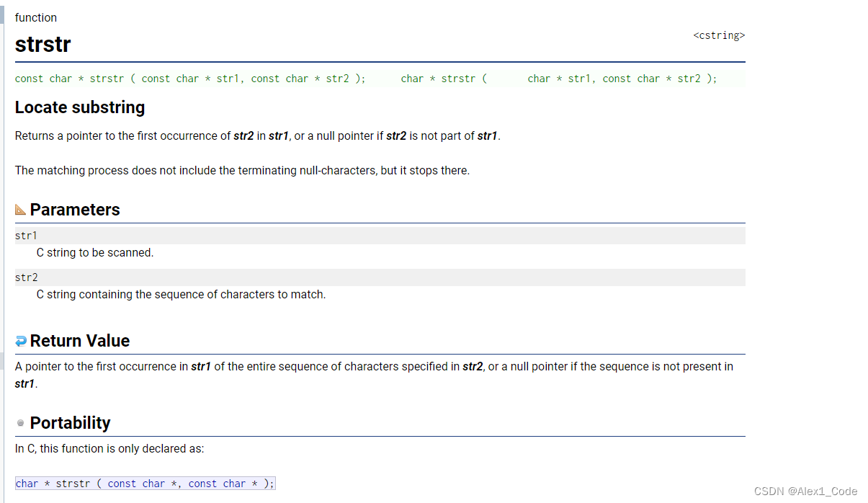This screenshot has width=868, height=503.
Task: Click the sentence about terminating null-characters
Action: [x=242, y=171]
